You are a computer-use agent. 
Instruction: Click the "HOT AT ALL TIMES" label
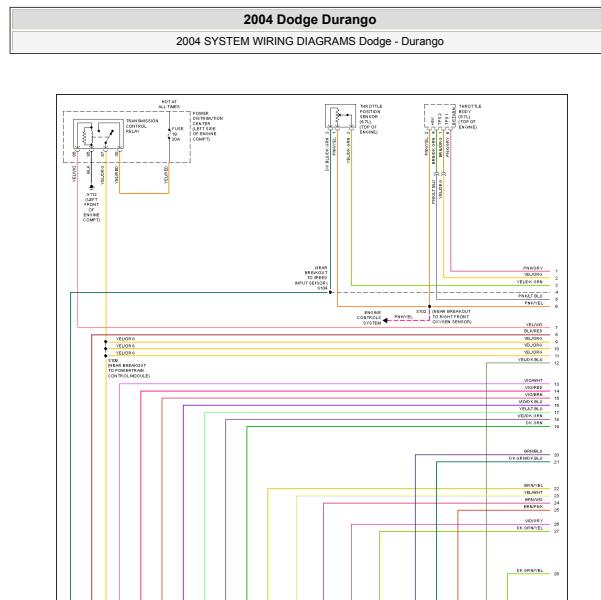[x=169, y=104]
